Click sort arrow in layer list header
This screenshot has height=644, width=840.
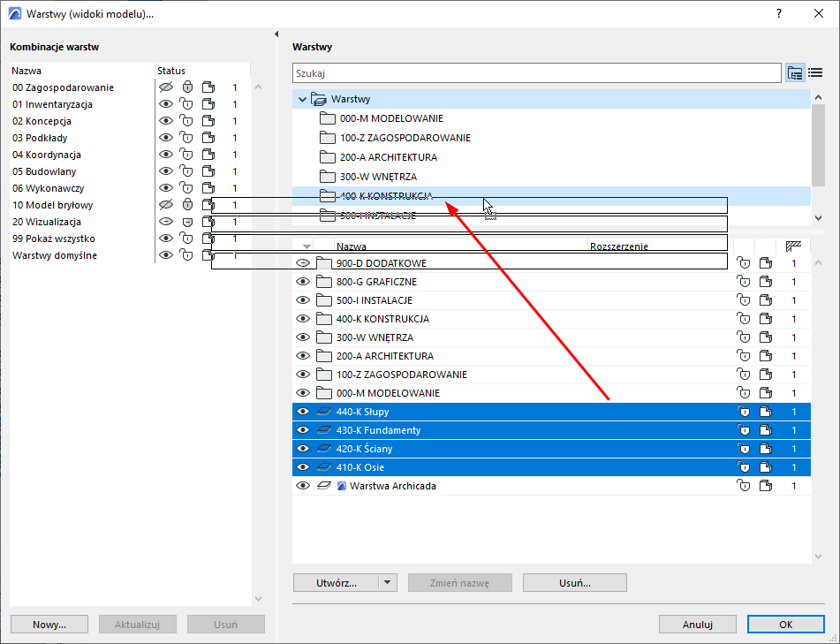coord(306,246)
